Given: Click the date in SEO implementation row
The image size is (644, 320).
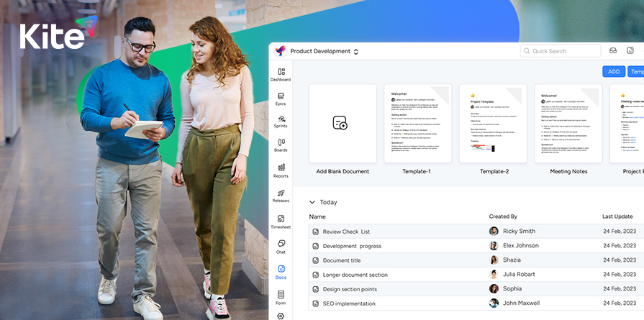Looking at the screenshot, I should 620,303.
